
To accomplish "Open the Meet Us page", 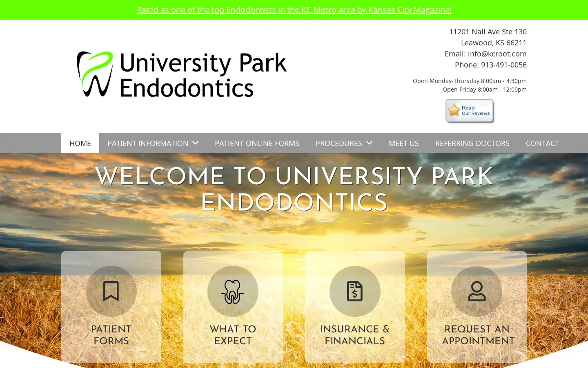I will coord(404,143).
